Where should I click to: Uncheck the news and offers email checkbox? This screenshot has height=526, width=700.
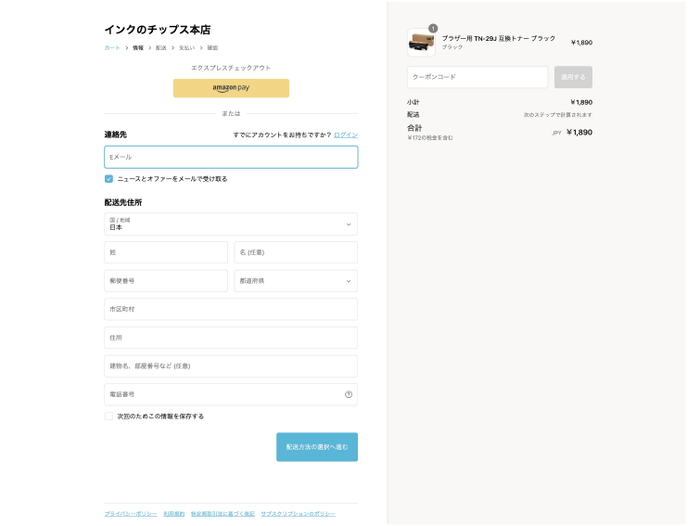coord(109,179)
